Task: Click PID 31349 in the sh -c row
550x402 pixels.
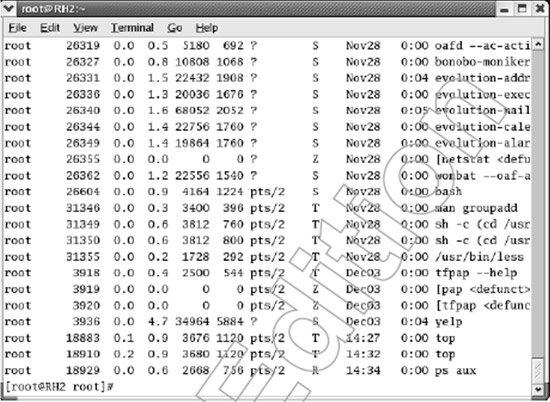Action: pos(83,224)
